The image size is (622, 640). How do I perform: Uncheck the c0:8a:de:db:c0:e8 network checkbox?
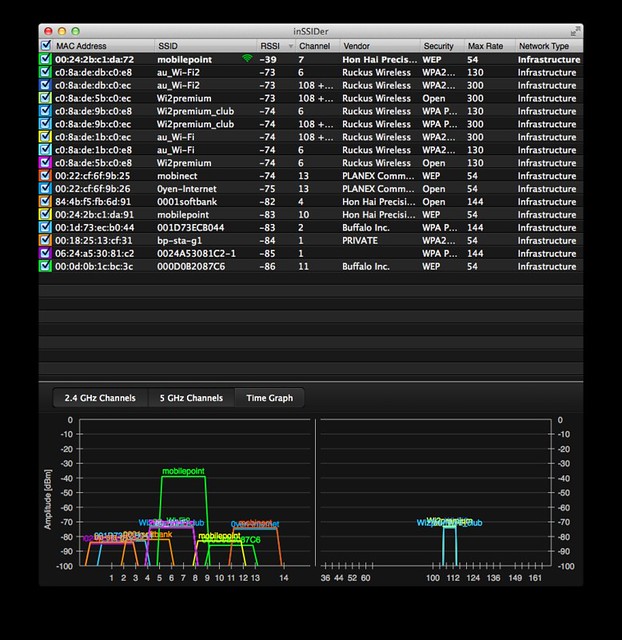pos(45,72)
